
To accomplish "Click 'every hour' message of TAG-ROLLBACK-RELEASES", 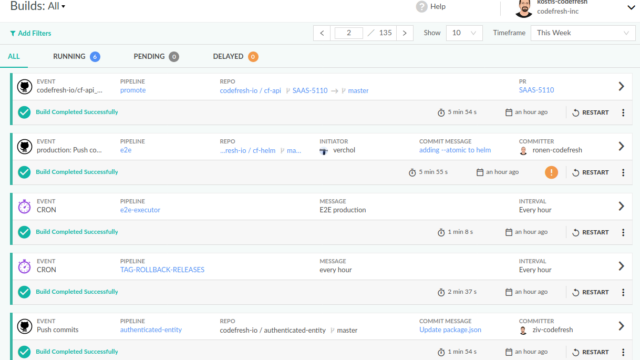I will [335, 270].
